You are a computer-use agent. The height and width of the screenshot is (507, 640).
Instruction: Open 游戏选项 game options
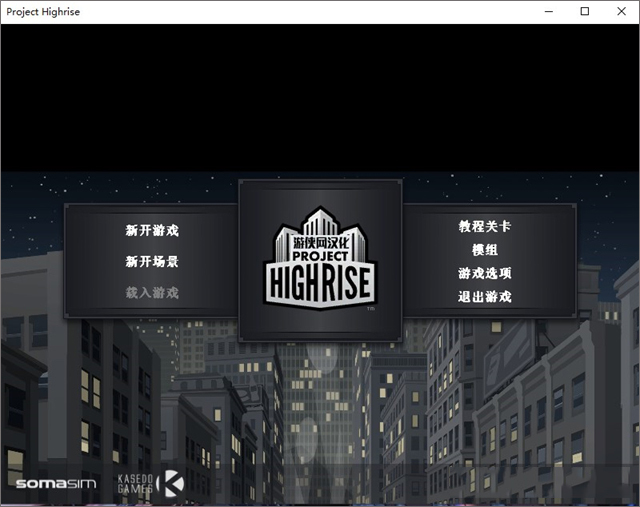[484, 273]
